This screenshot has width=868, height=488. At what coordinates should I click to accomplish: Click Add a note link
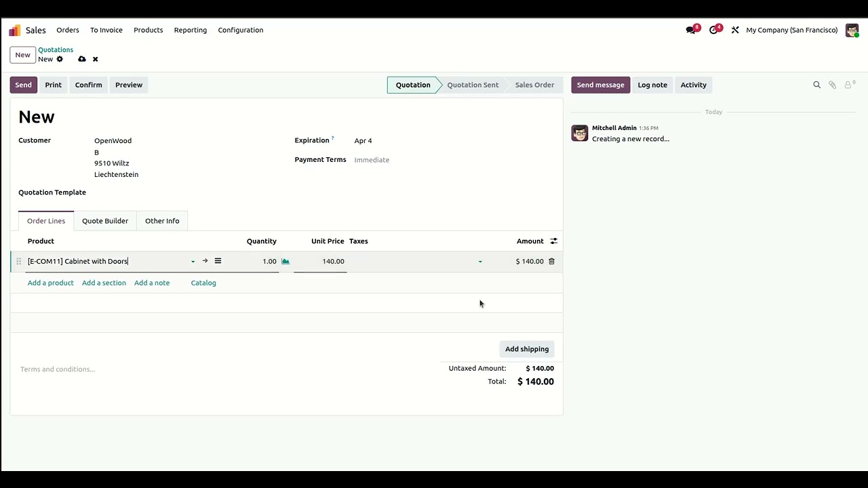pyautogui.click(x=152, y=283)
